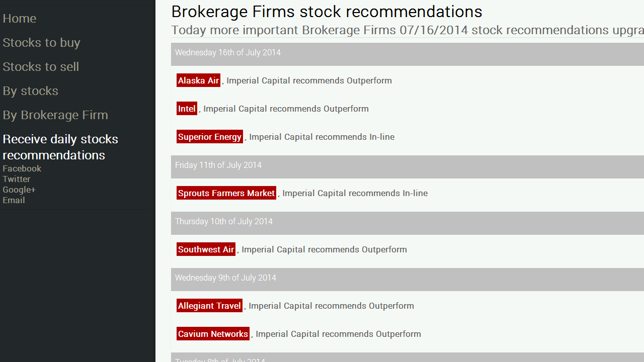Open the Stocks to sell section
644x362 pixels.
pos(41,66)
